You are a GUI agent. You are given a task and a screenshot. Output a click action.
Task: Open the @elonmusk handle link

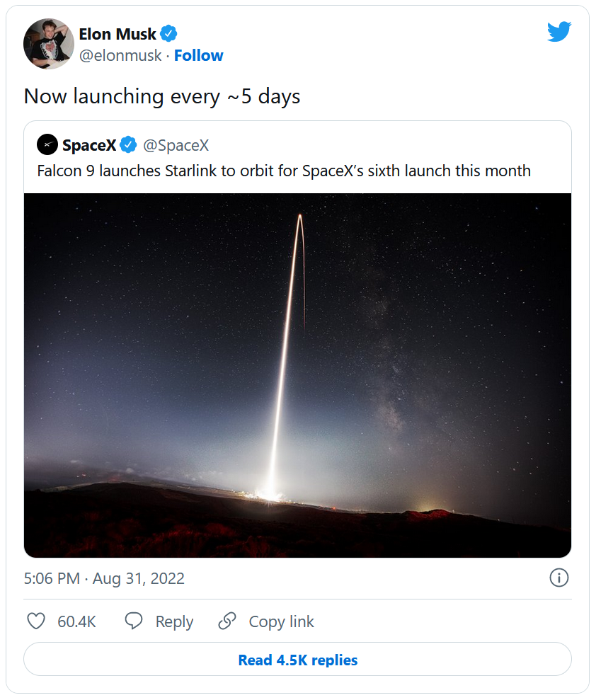[120, 55]
